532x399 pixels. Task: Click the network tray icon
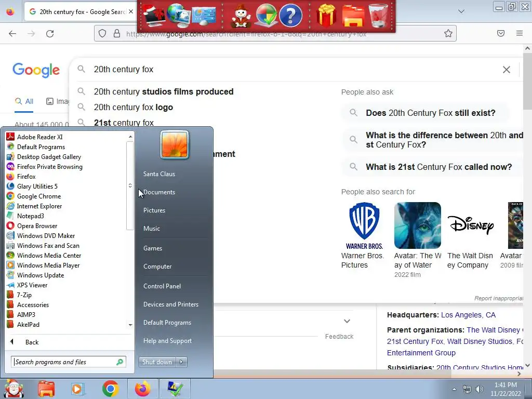coord(467,389)
